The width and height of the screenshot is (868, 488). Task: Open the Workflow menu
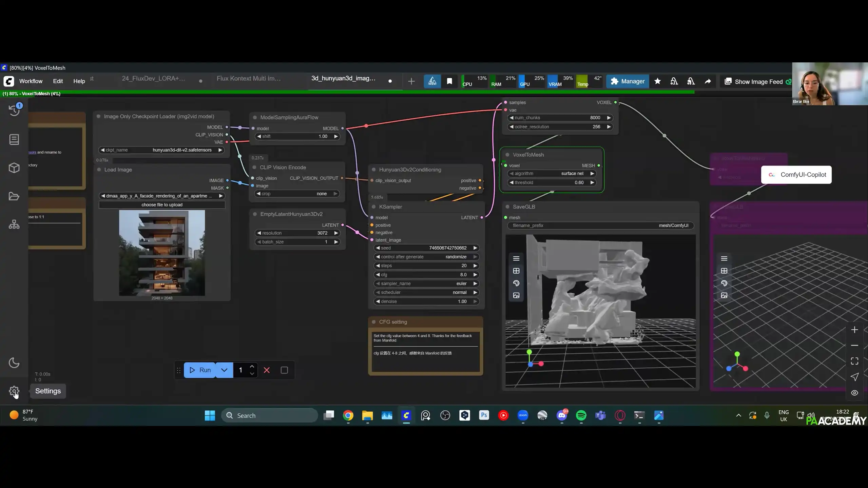[x=31, y=81]
